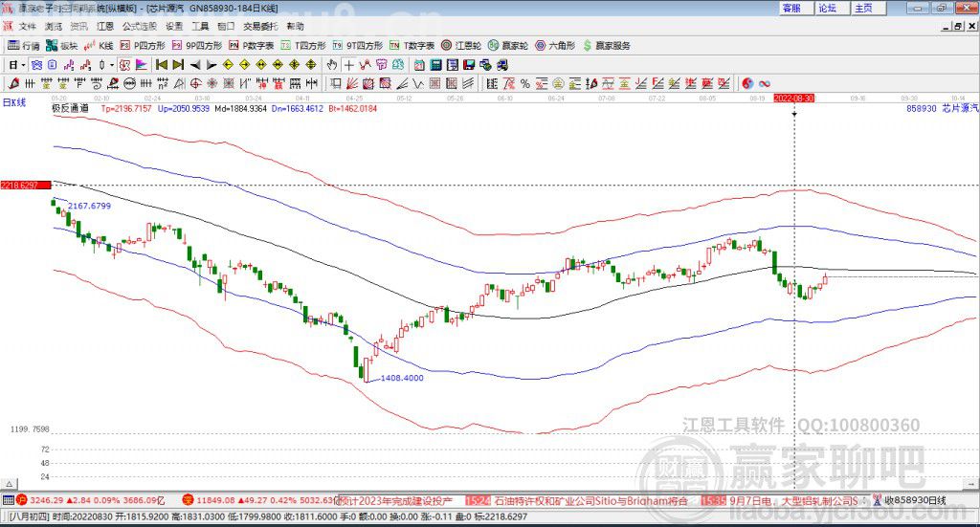
Task: Toggle the highlighted red symbol icon beside candlestick dropdown
Action: click(124, 65)
